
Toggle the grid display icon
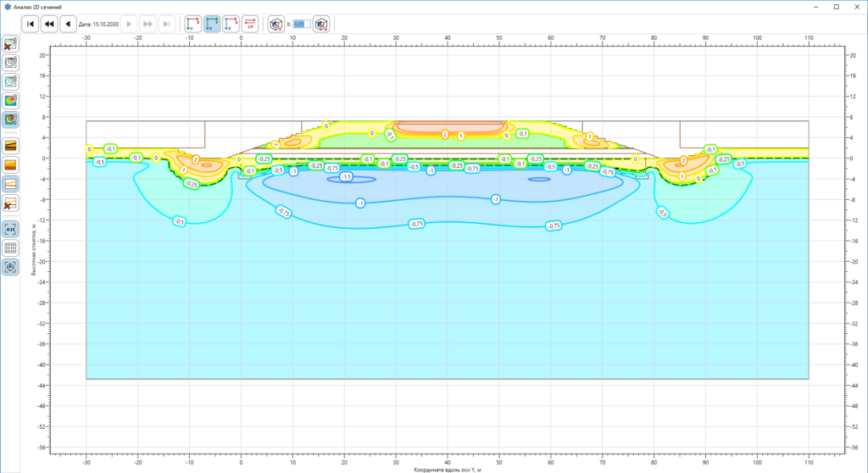tap(10, 248)
